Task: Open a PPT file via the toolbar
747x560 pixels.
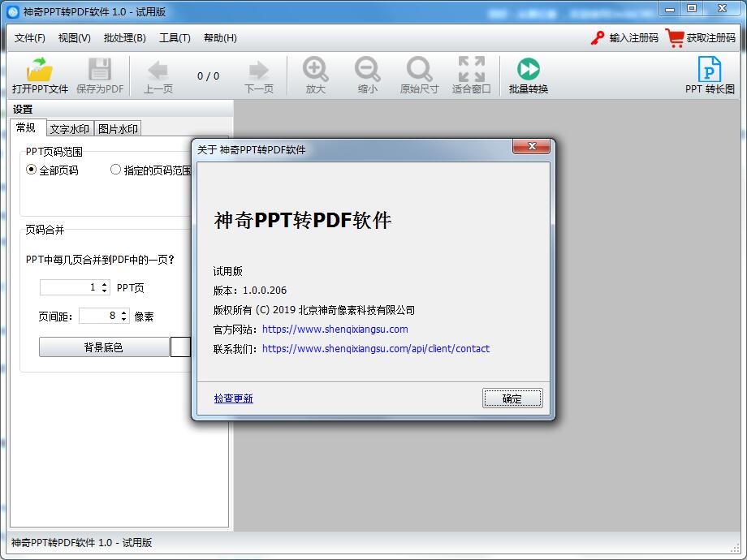Action: 38,75
